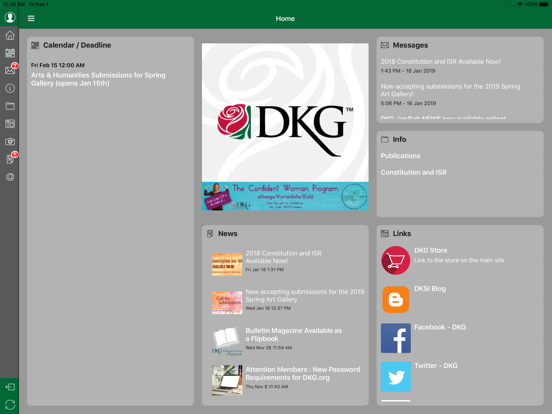This screenshot has height=414, width=552.
Task: Click the Messages header envelope icon
Action: pyautogui.click(x=385, y=45)
